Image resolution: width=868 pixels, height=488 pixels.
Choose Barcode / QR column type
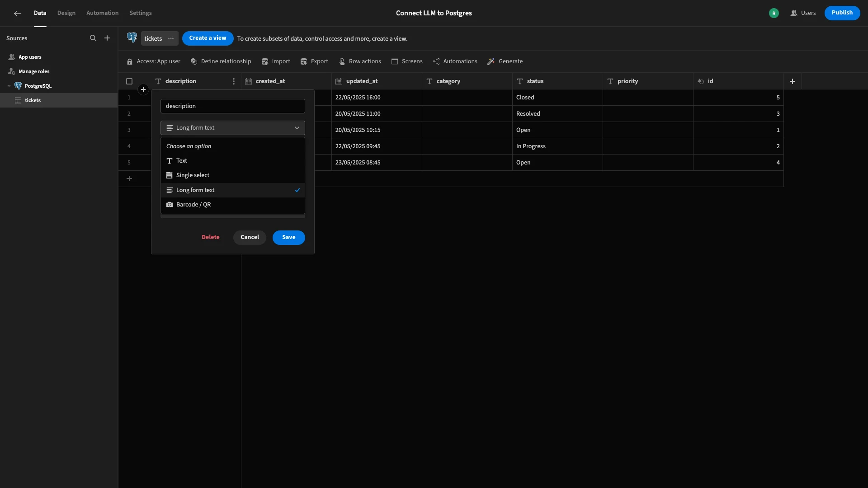pos(233,205)
